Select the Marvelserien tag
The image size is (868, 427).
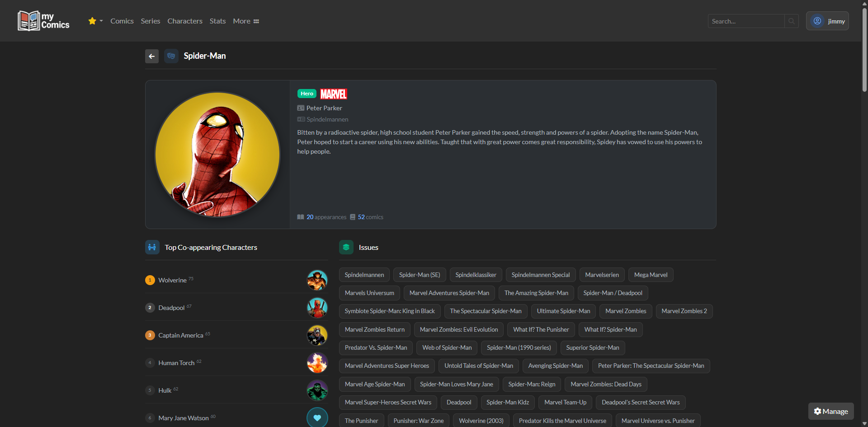click(602, 275)
